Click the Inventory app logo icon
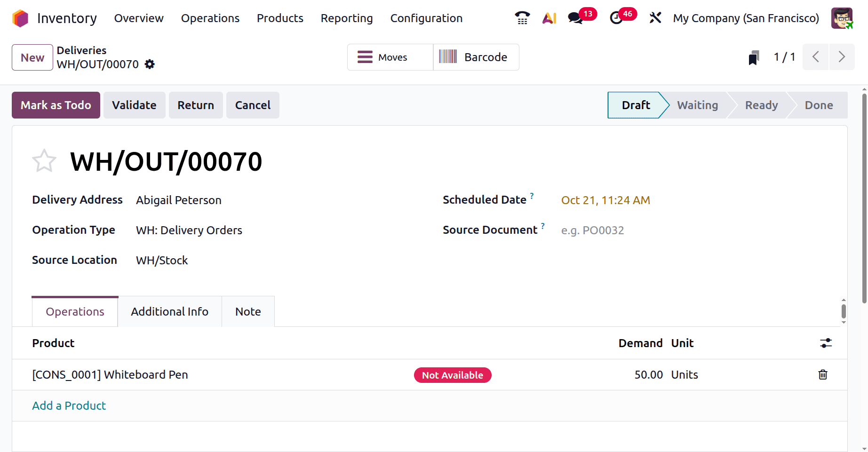868x452 pixels. coord(20,18)
